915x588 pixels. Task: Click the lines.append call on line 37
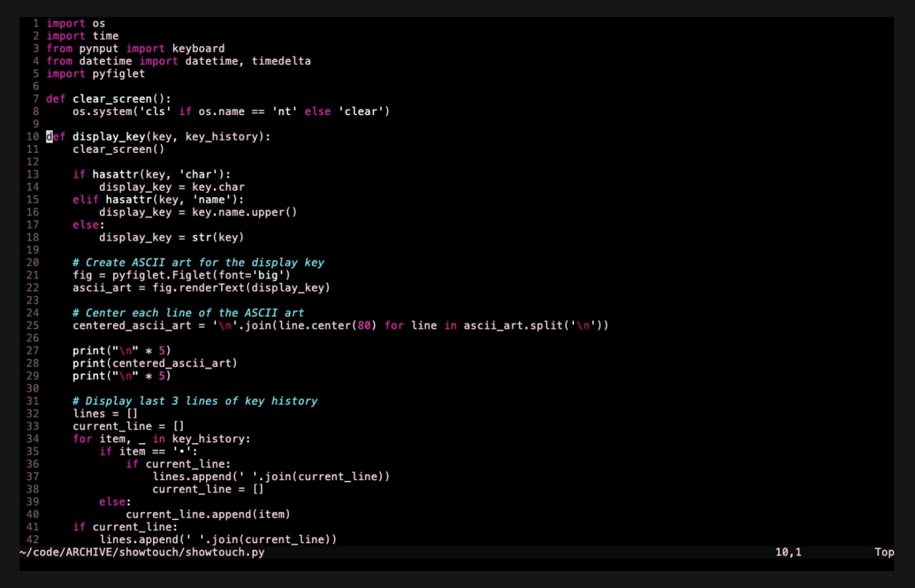click(271, 477)
